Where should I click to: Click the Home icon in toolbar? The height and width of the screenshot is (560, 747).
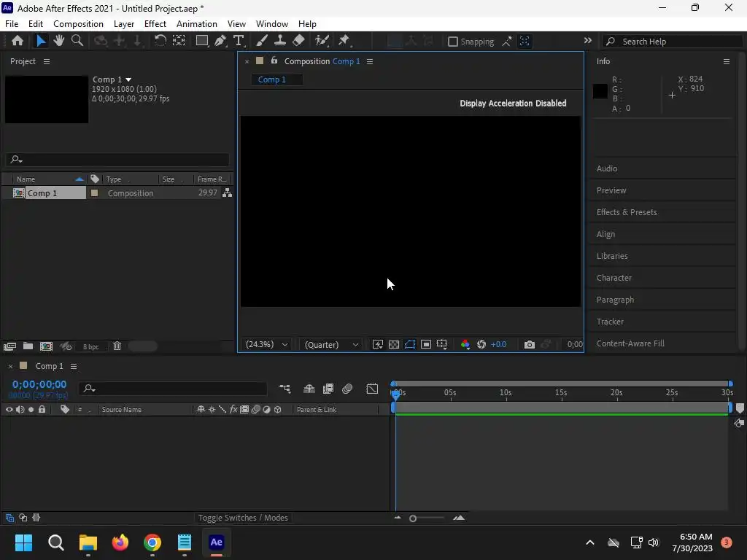point(18,41)
